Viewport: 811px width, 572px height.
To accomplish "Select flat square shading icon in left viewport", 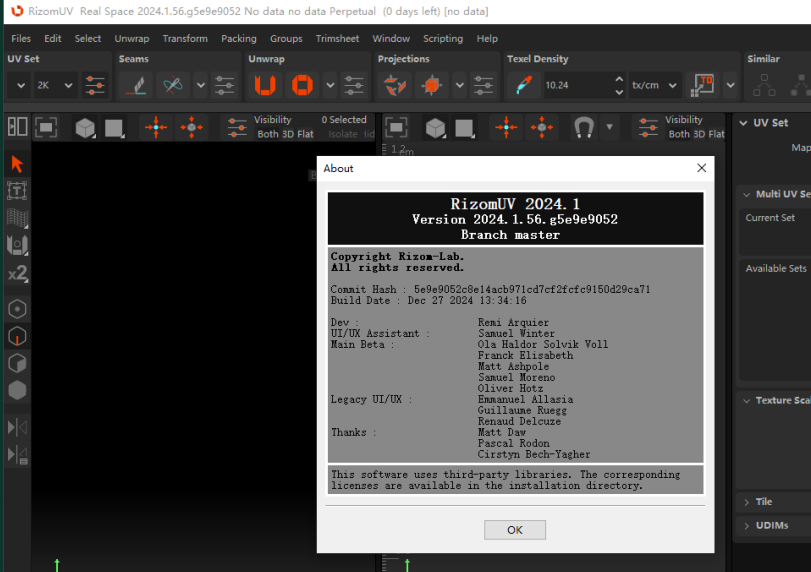I will tap(114, 127).
